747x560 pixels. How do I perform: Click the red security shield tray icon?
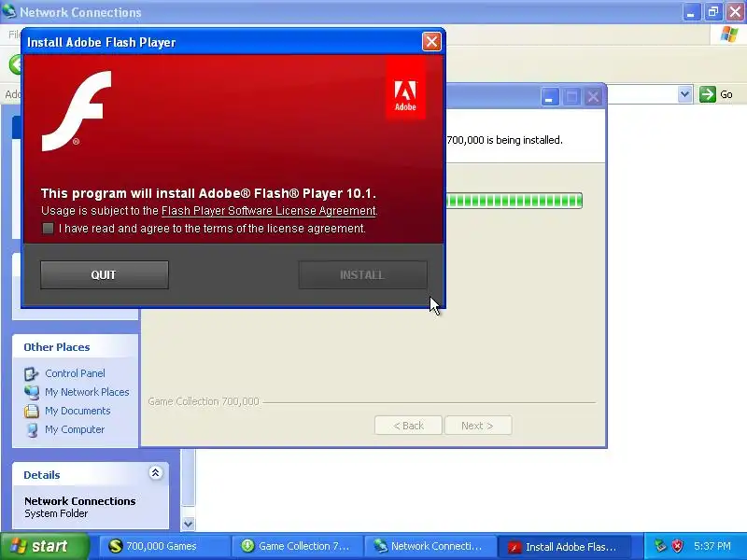point(678,546)
